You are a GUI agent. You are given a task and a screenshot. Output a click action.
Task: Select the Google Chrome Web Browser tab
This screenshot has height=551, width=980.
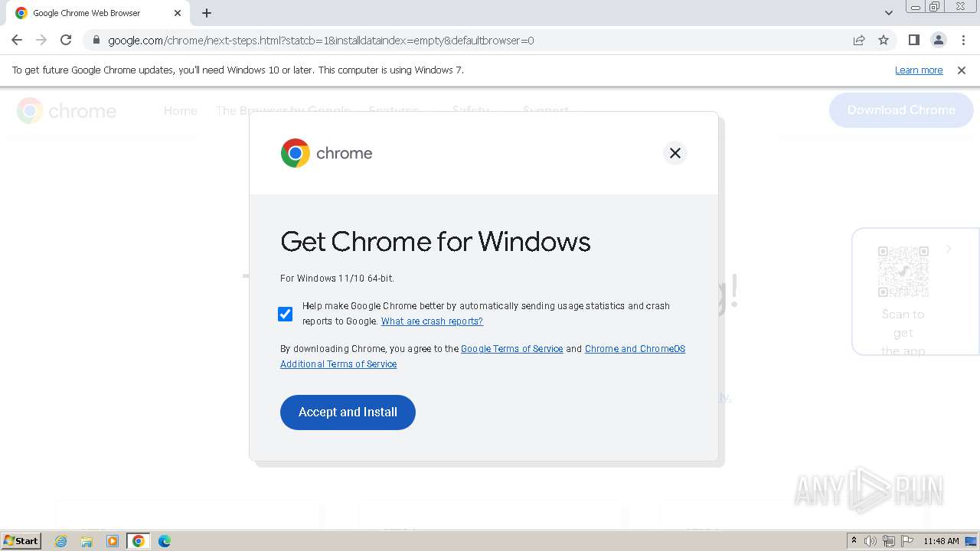[98, 13]
